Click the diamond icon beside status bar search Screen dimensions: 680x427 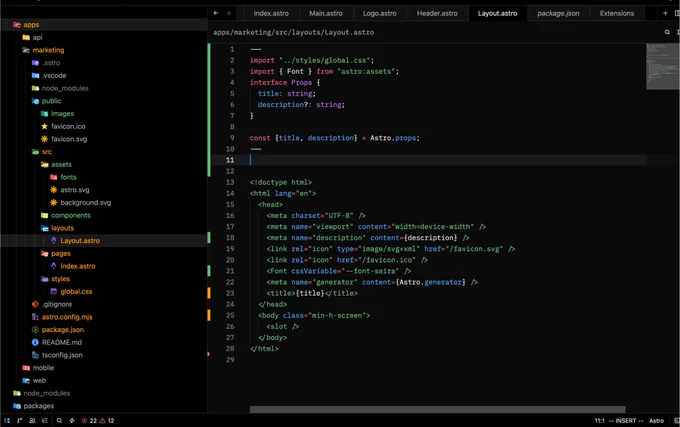point(72,420)
